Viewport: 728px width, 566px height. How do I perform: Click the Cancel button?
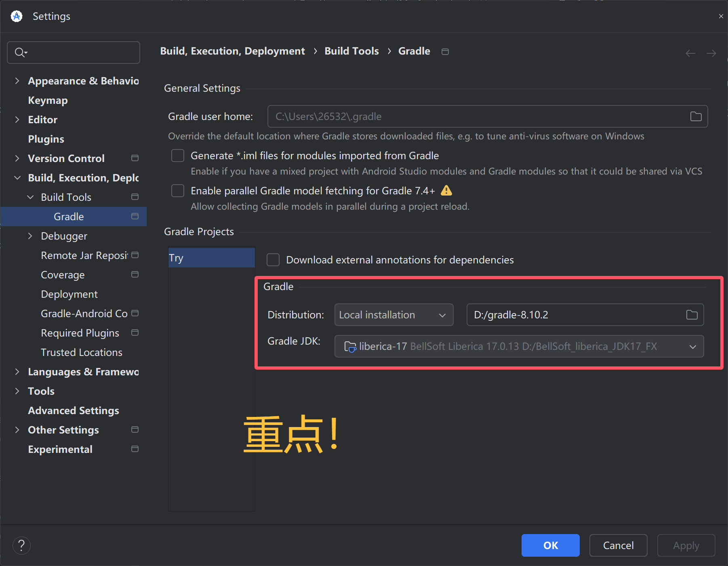(618, 545)
